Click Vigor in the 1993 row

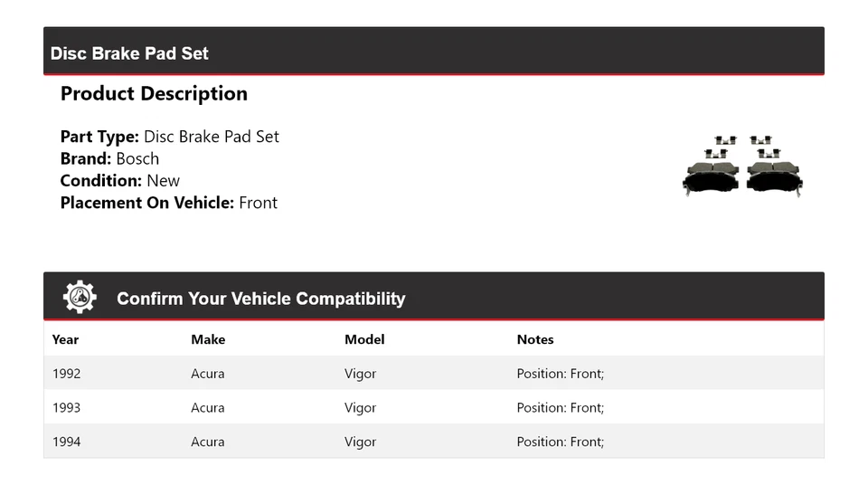360,407
